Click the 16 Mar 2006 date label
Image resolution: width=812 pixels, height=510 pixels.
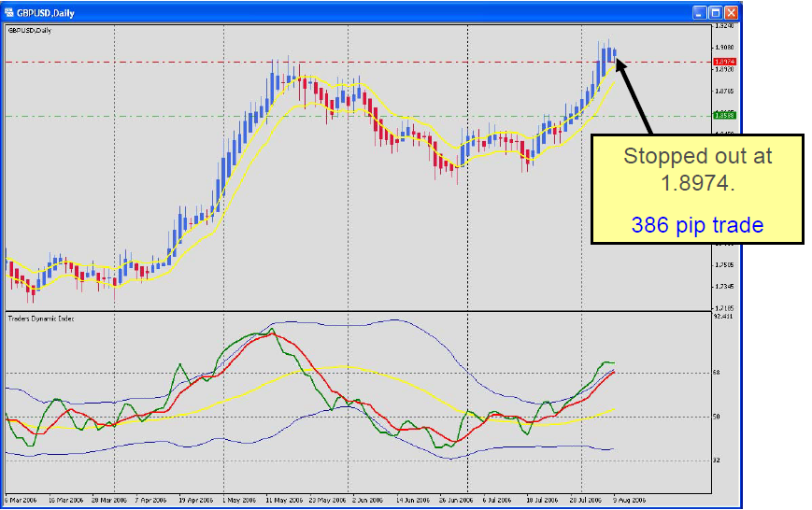(x=65, y=500)
